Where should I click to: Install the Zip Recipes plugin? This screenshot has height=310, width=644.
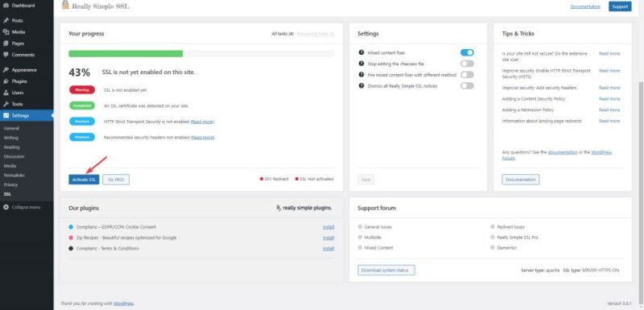tap(328, 238)
